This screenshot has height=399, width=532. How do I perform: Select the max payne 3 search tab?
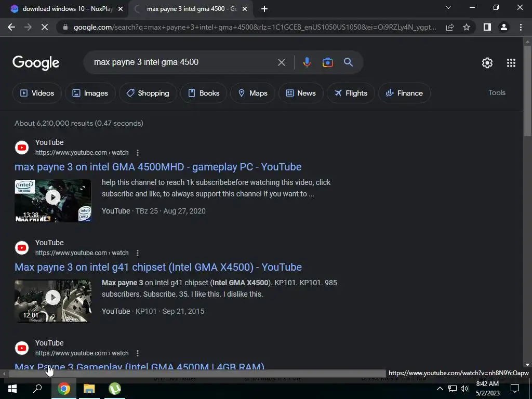[192, 9]
